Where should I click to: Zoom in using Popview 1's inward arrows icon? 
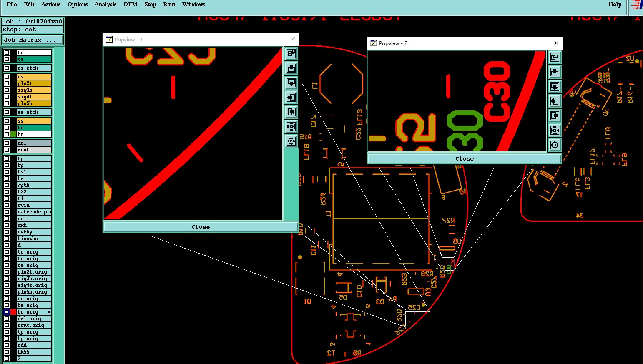pyautogui.click(x=291, y=126)
